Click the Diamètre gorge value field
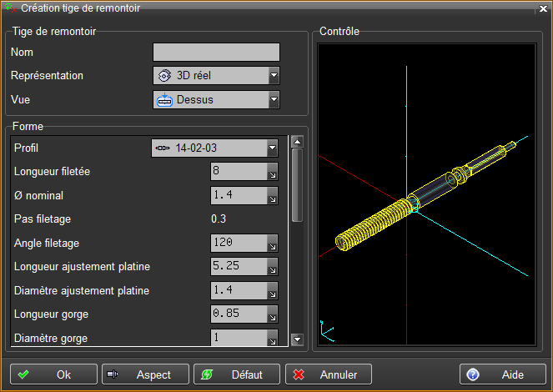The height and width of the screenshot is (392, 553). point(239,337)
